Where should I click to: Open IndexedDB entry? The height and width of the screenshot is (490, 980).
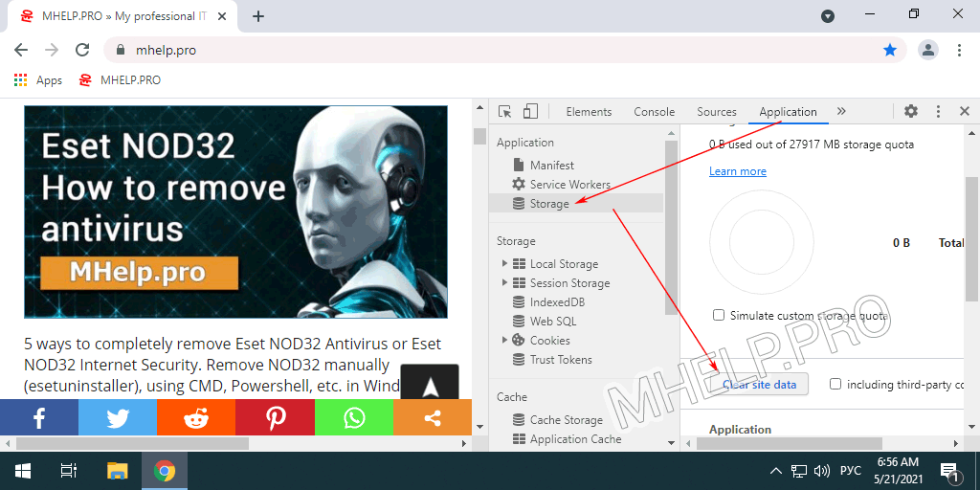click(x=558, y=301)
